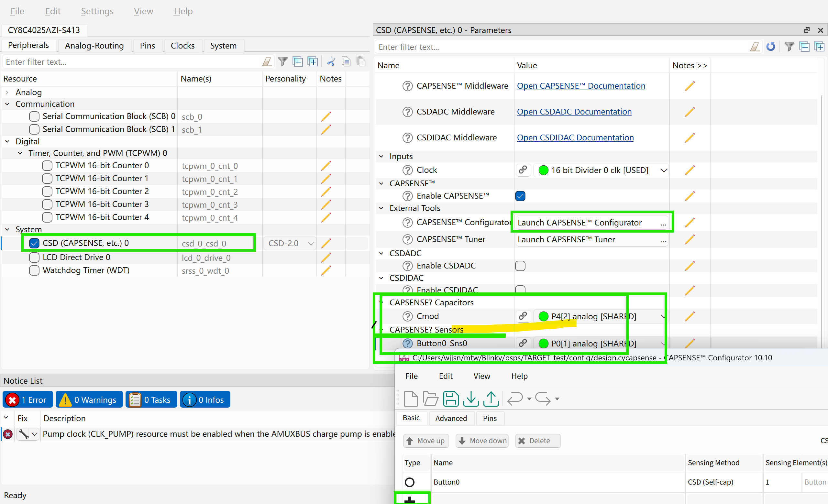This screenshot has height=504, width=828.
Task: Click help icon beside Enable CSDADC
Action: 408,266
